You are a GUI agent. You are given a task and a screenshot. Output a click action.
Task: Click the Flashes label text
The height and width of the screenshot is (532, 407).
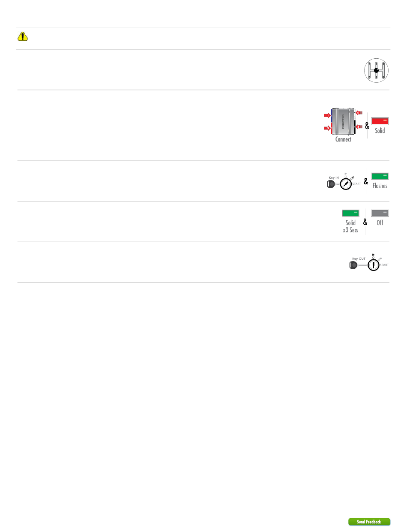380,186
